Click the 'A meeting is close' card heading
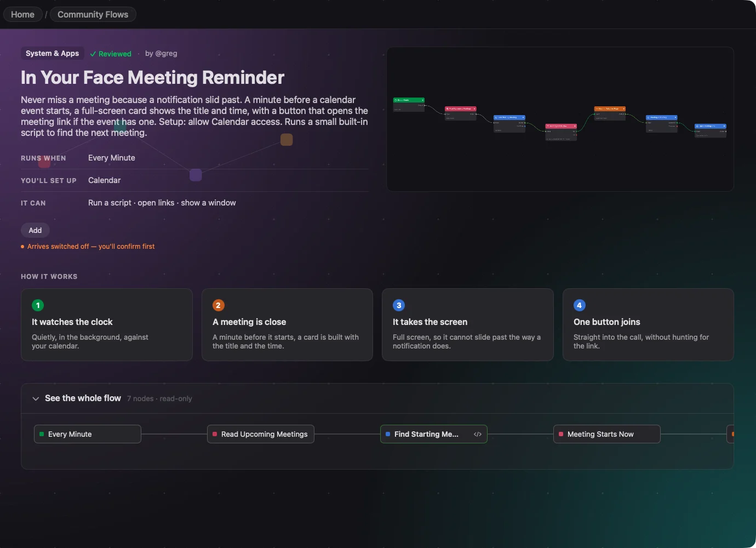 249,322
